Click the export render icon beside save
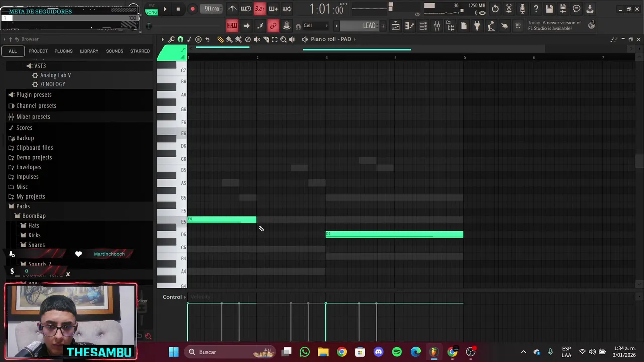Viewport: 644px width, 362px height. point(563,9)
